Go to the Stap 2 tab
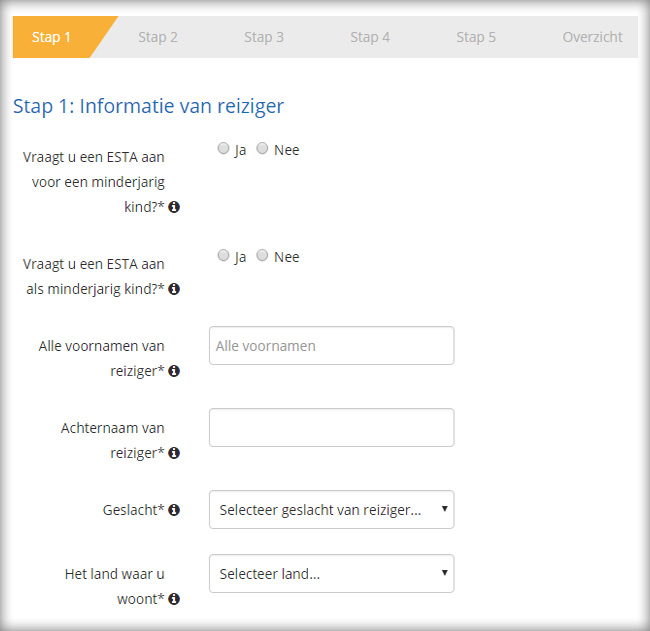 158,37
